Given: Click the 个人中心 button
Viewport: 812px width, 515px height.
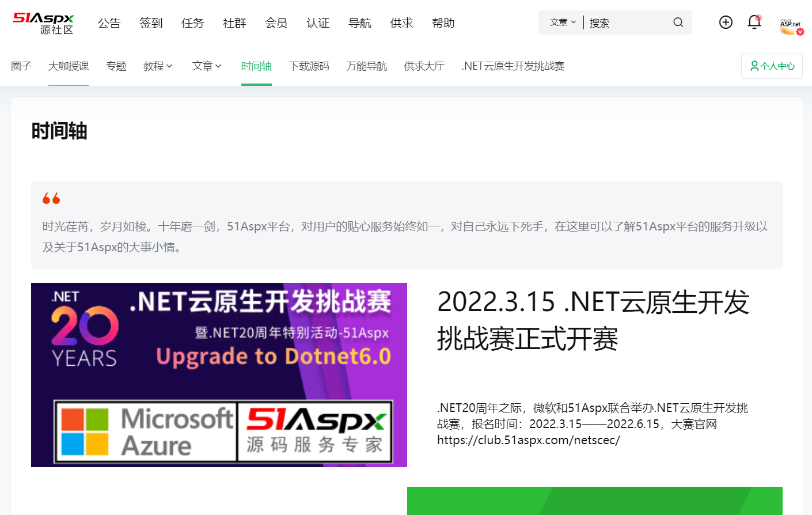Looking at the screenshot, I should click(x=772, y=66).
